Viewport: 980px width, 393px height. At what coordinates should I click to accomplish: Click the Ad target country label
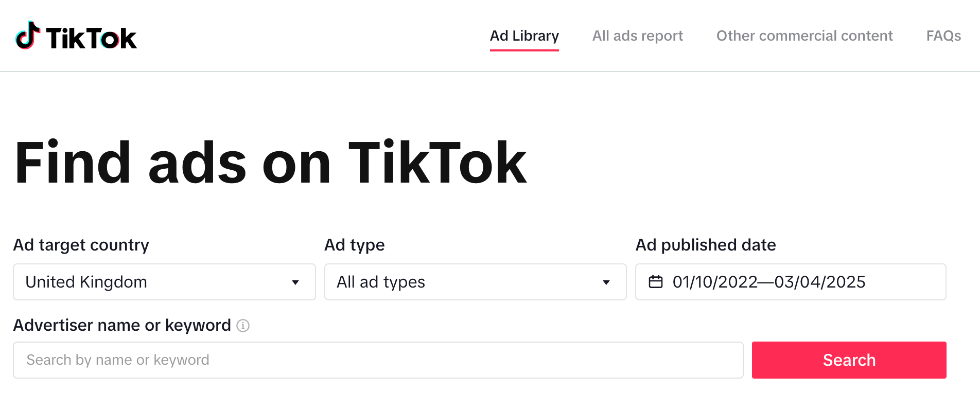[x=81, y=245]
